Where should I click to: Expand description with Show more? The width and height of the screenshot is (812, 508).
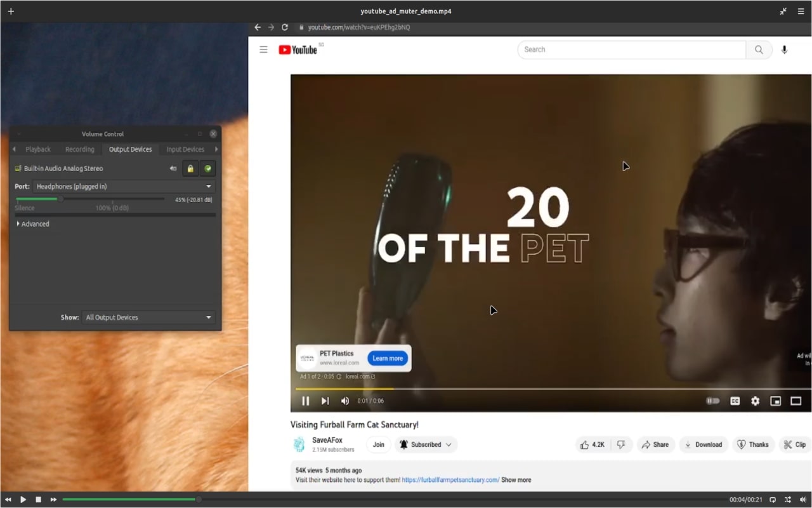pyautogui.click(x=516, y=480)
